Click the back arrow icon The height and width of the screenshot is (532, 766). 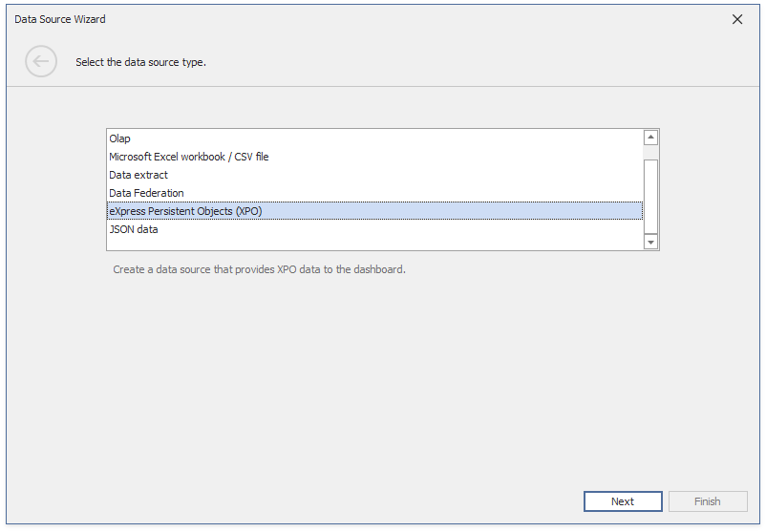click(41, 61)
